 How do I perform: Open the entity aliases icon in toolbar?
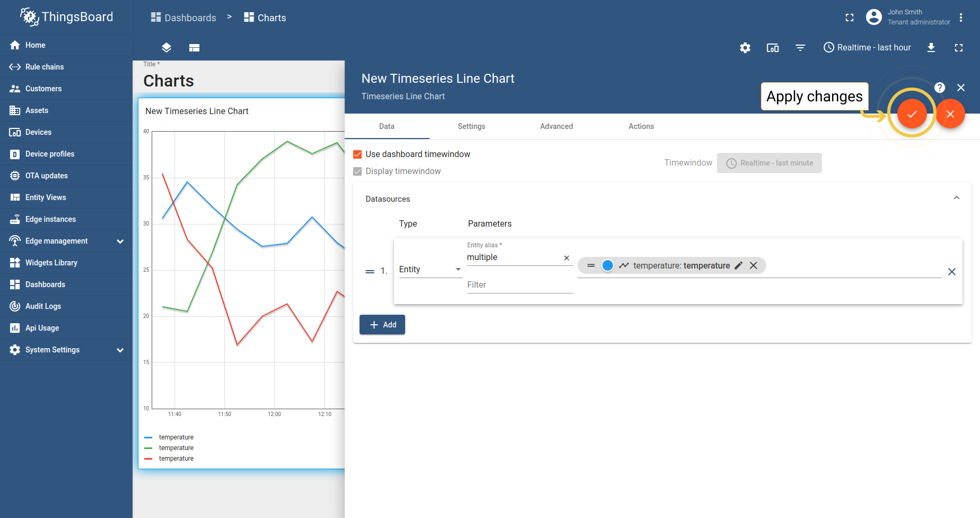click(773, 48)
